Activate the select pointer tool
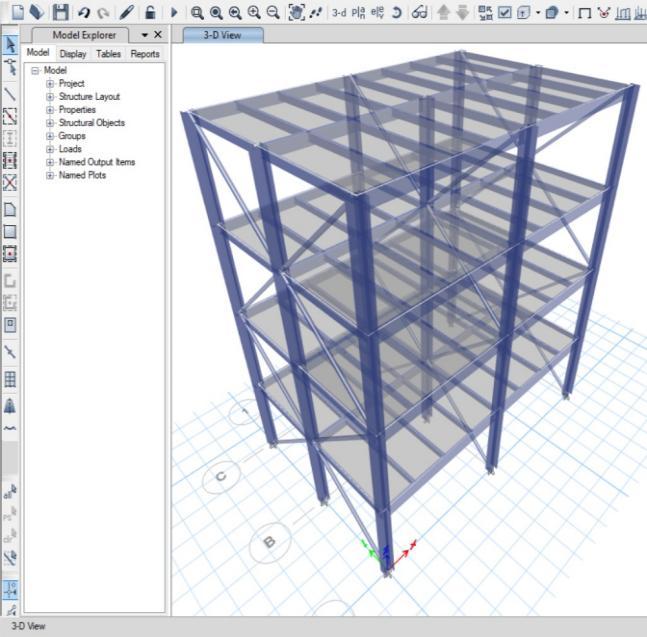Screen dimensions: 647x637 pyautogui.click(x=10, y=45)
